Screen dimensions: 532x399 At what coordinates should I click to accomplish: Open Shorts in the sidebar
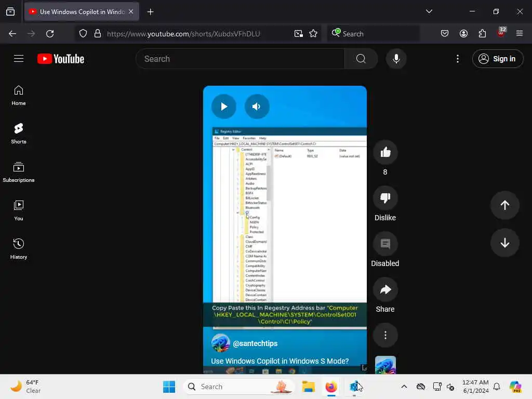pyautogui.click(x=19, y=134)
